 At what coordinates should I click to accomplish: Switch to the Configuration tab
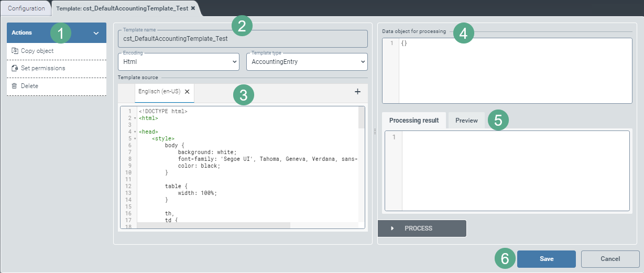26,8
